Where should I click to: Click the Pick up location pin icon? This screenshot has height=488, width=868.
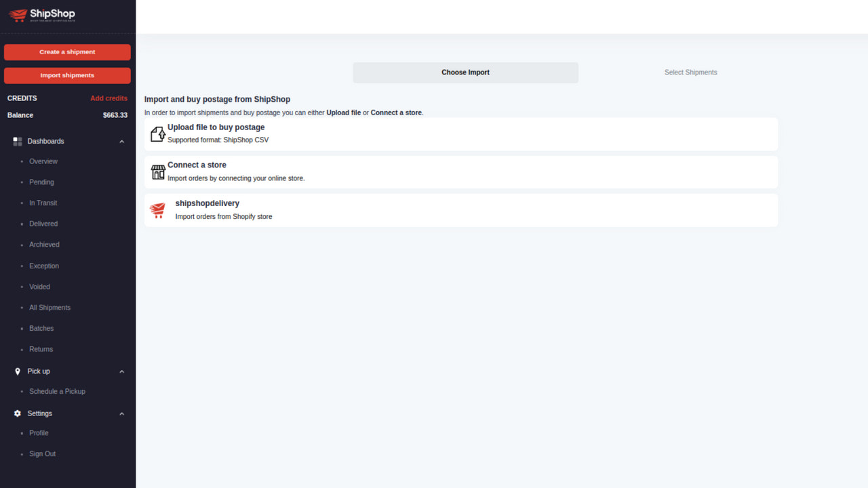[17, 371]
